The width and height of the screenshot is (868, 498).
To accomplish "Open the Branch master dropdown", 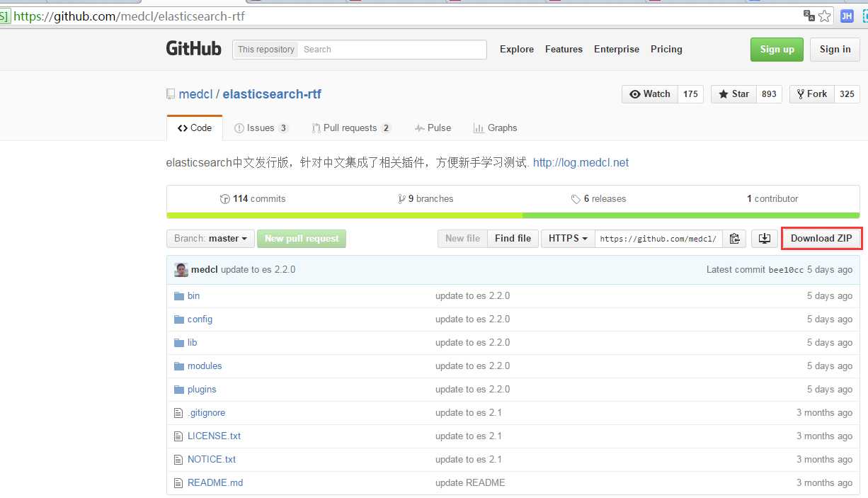I will (x=210, y=239).
